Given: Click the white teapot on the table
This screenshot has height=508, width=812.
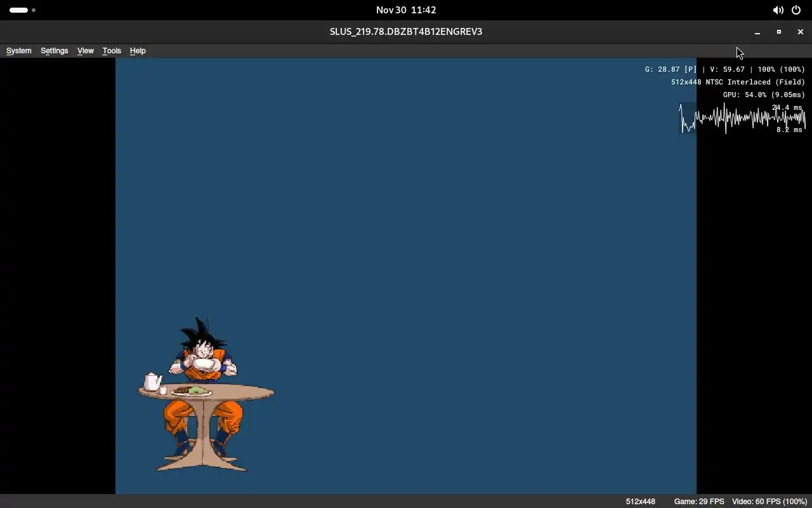Looking at the screenshot, I should [152, 382].
